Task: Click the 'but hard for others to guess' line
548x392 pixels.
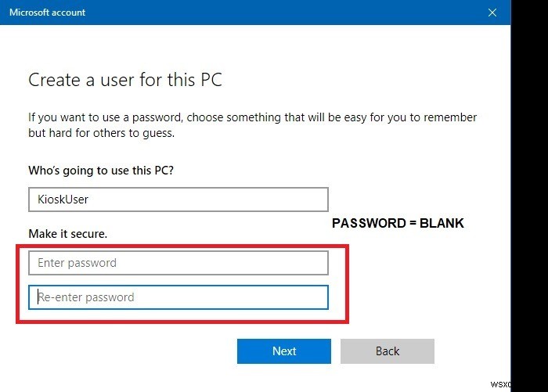Action: click(101, 133)
